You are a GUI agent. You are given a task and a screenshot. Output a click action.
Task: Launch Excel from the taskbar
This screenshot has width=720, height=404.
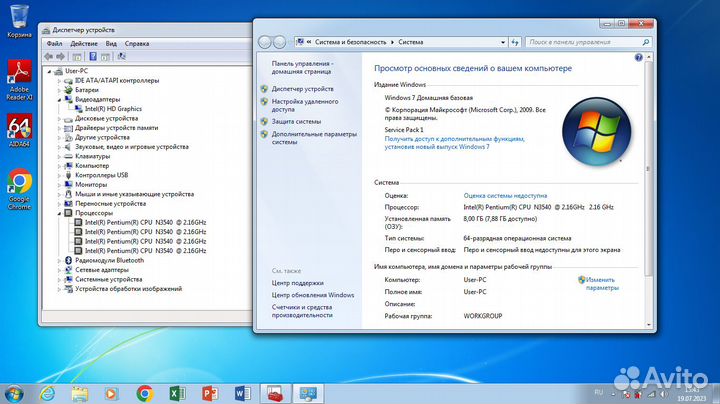[177, 393]
